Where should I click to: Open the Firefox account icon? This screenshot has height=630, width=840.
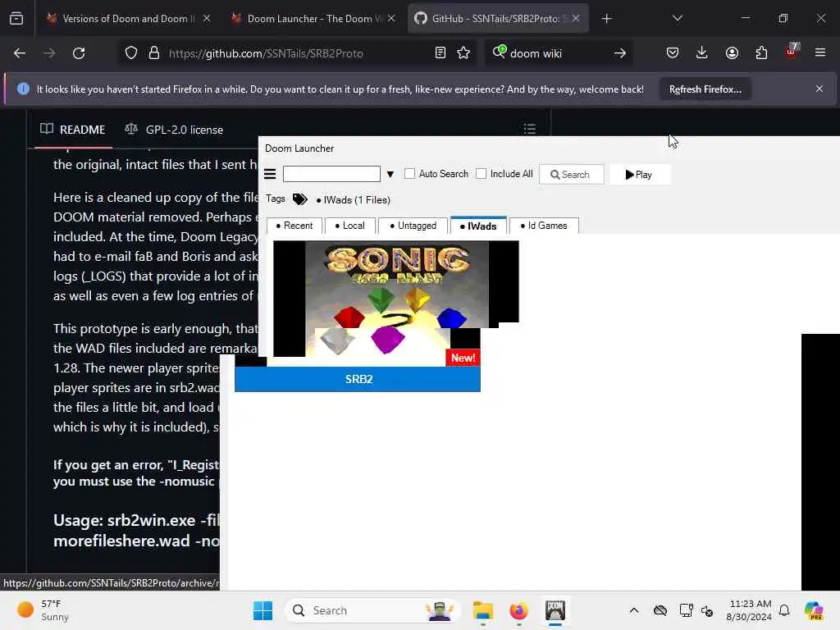pos(732,53)
